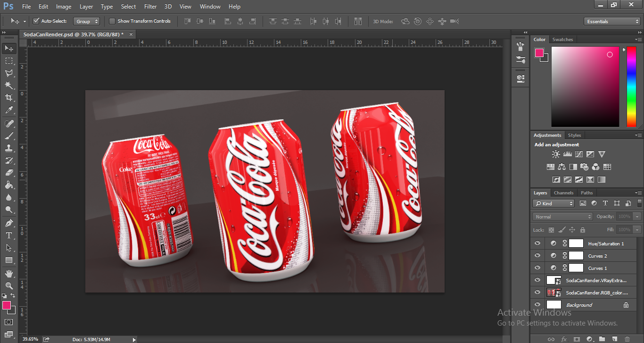Select the Magic Wand tool

9,85
